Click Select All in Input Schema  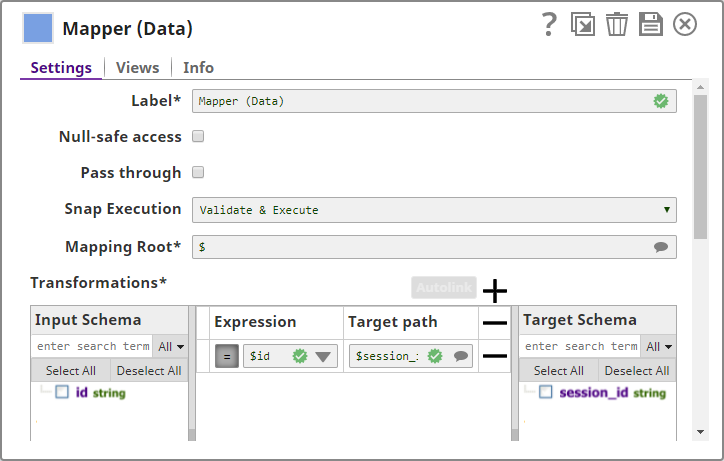pos(70,371)
